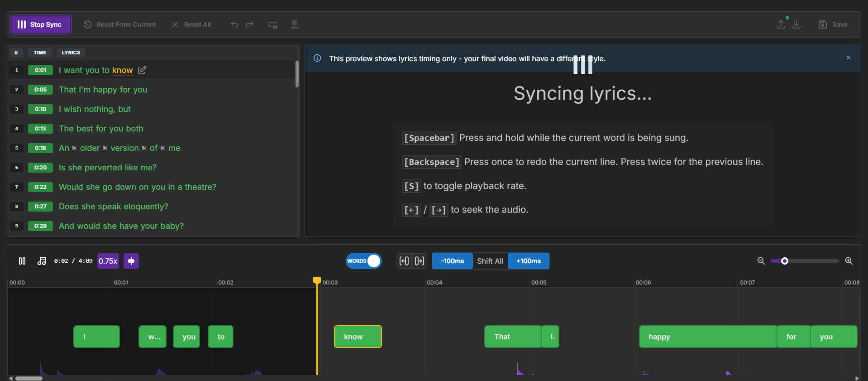
Task: Click the music note icon
Action: 42,261
